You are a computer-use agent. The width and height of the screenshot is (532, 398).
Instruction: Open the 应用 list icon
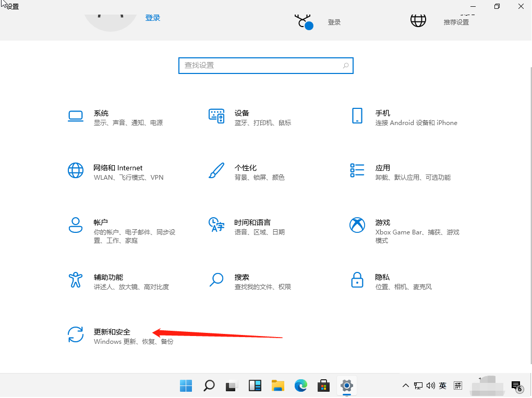[x=357, y=170]
